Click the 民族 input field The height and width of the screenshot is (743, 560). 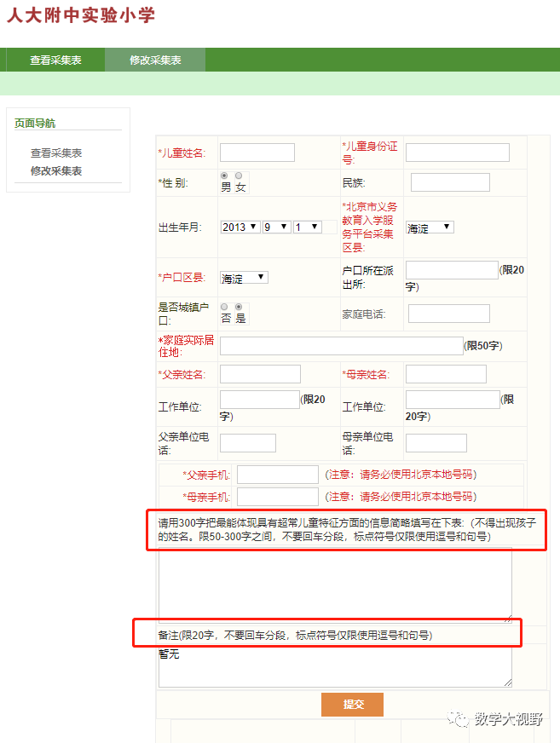tap(450, 182)
